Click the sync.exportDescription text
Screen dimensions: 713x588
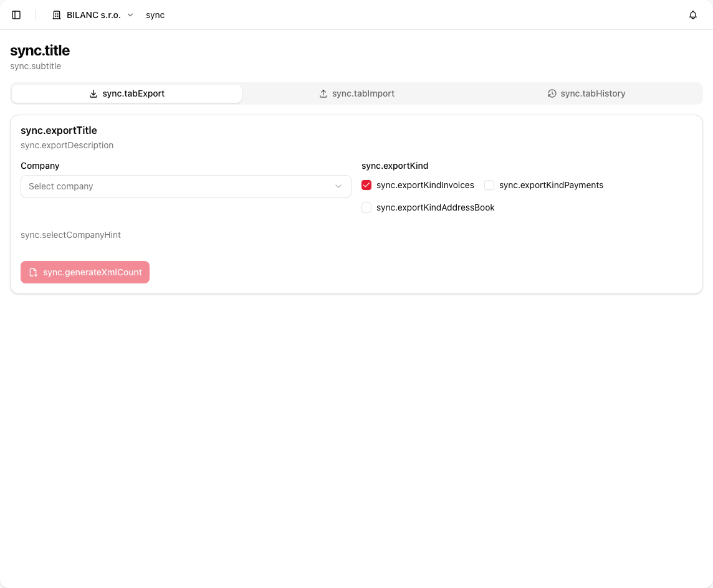pos(67,145)
